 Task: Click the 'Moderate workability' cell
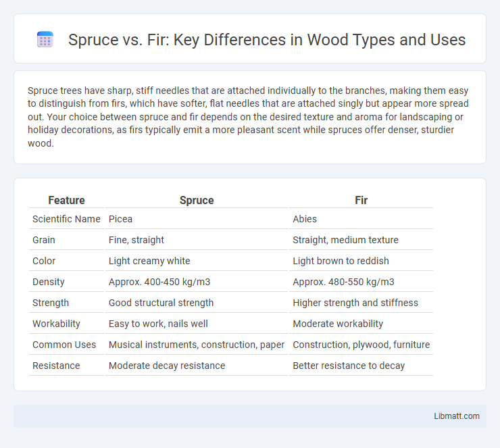361,324
